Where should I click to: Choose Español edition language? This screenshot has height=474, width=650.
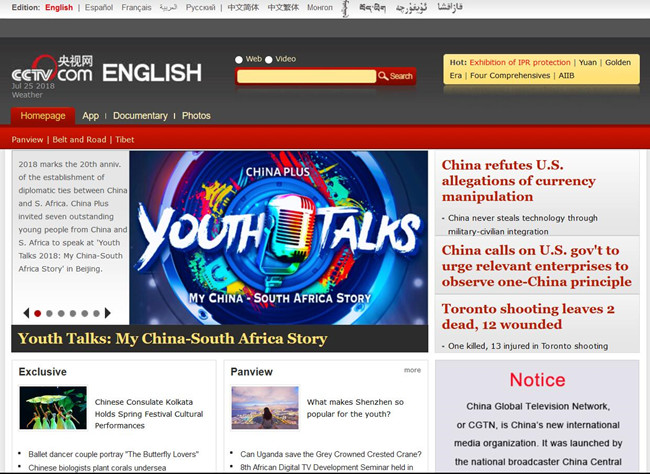(99, 8)
